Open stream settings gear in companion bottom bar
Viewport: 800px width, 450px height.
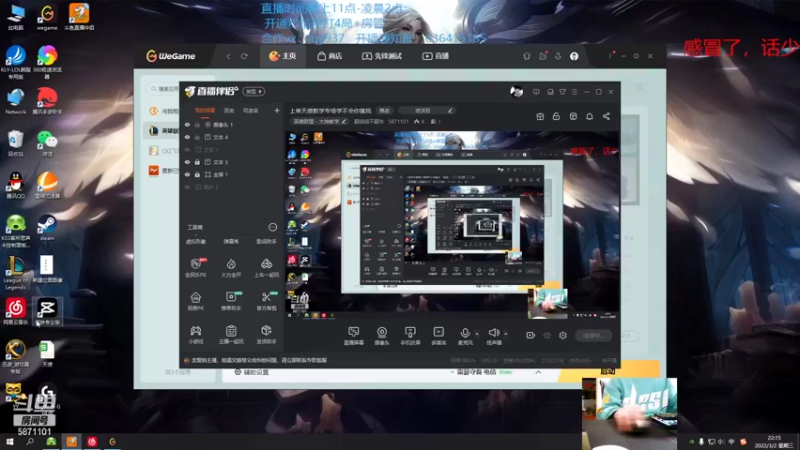point(563,335)
